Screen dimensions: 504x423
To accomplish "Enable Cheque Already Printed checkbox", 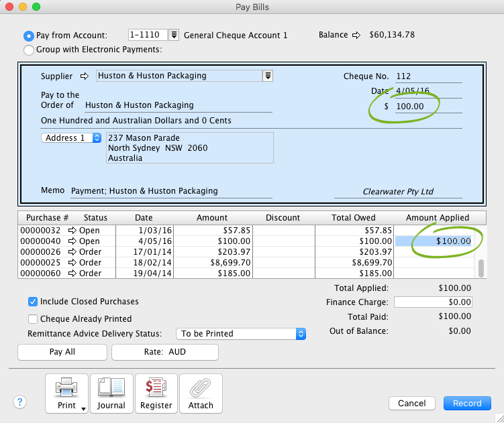I will 33,319.
